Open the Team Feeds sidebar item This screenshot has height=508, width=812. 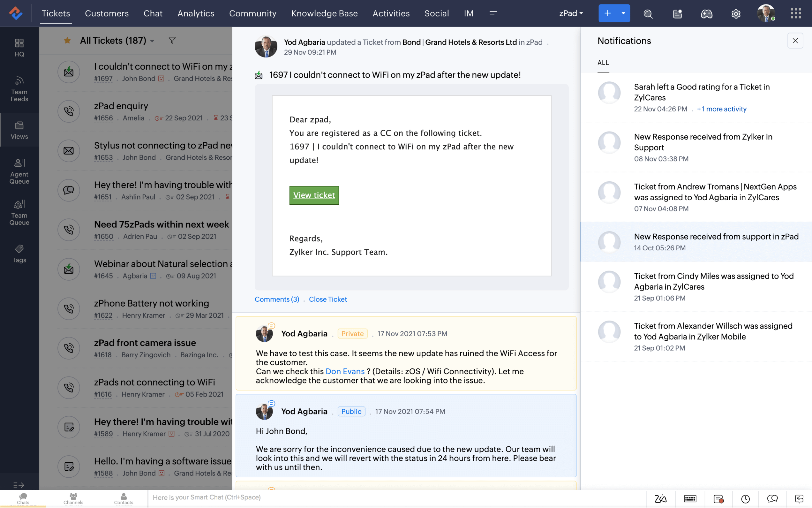[x=19, y=89]
